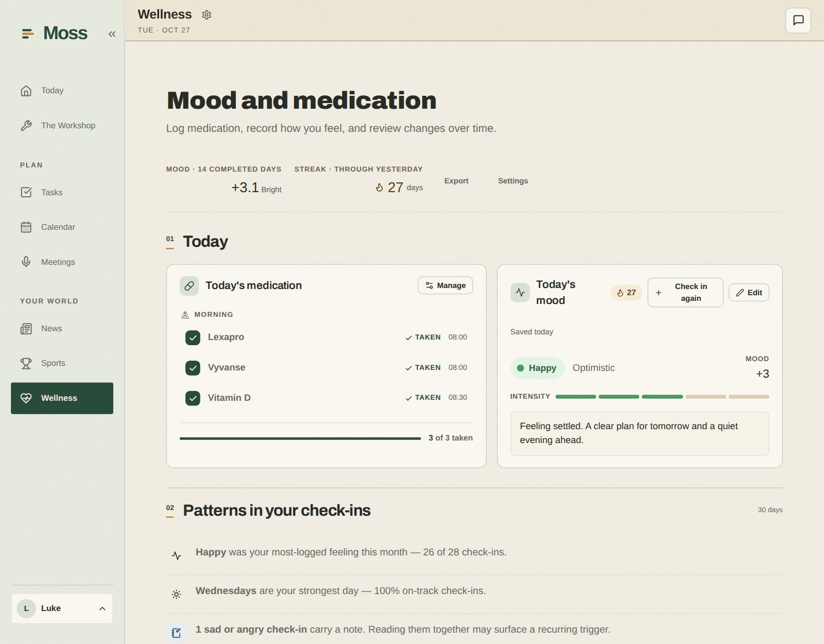Click the 'Mood and medication' heading
This screenshot has height=644, width=824.
point(302,100)
